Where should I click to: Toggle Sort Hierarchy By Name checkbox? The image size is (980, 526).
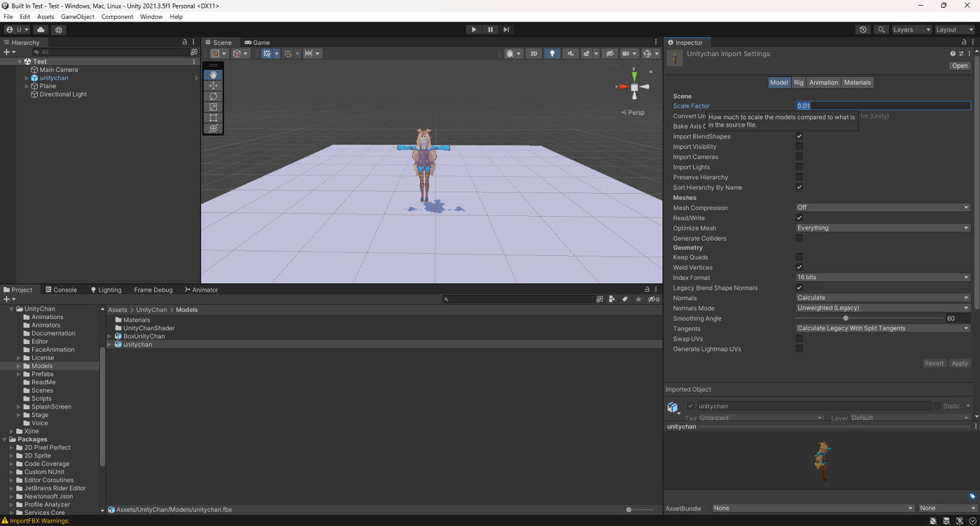(x=799, y=187)
